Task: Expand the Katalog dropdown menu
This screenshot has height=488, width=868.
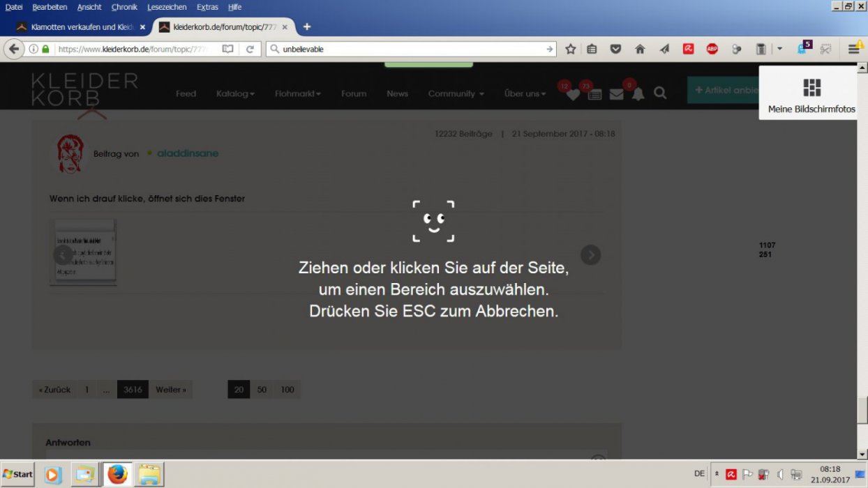Action: coord(235,93)
